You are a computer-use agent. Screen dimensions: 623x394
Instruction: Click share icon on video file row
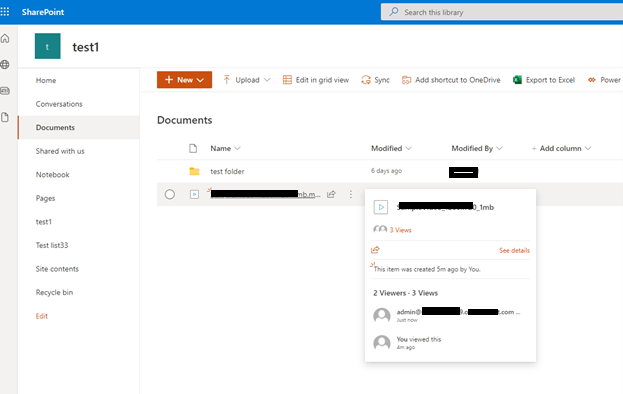pyautogui.click(x=331, y=194)
